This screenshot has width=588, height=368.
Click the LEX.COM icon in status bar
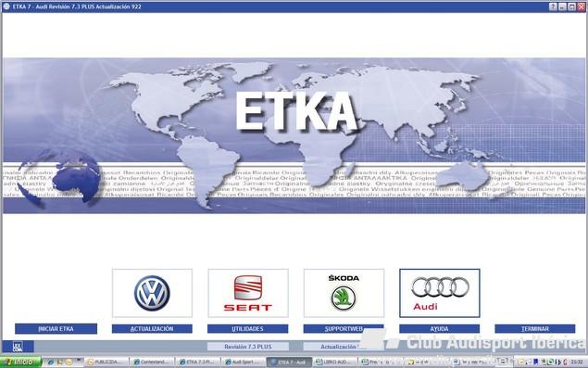click(x=18, y=347)
